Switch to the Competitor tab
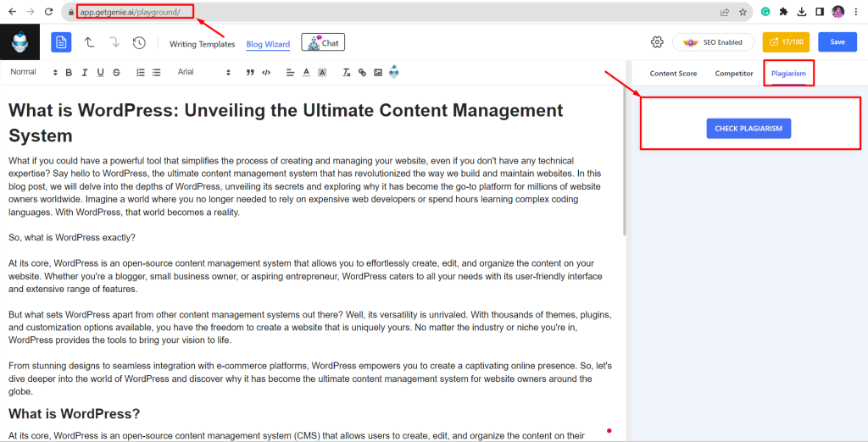 (x=734, y=74)
